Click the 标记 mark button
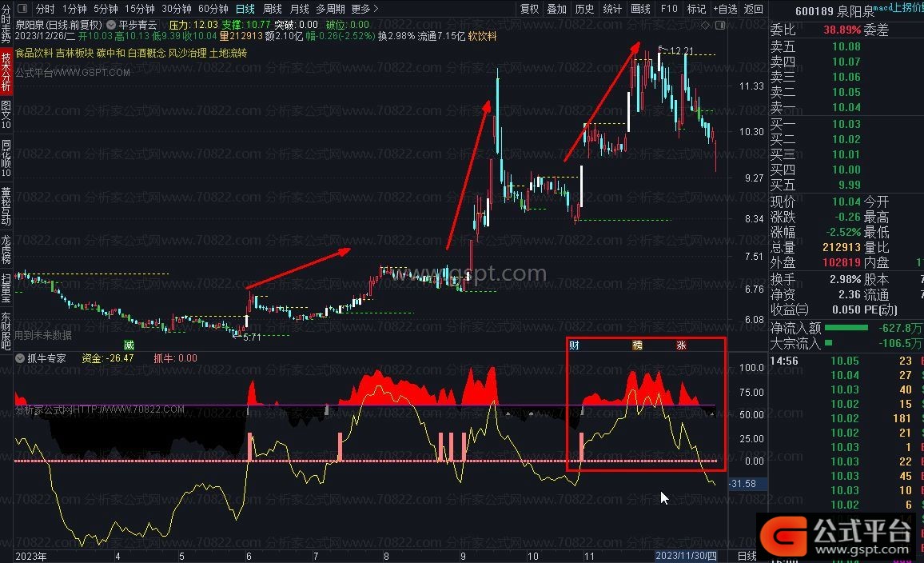The width and height of the screenshot is (924, 563). [696, 9]
